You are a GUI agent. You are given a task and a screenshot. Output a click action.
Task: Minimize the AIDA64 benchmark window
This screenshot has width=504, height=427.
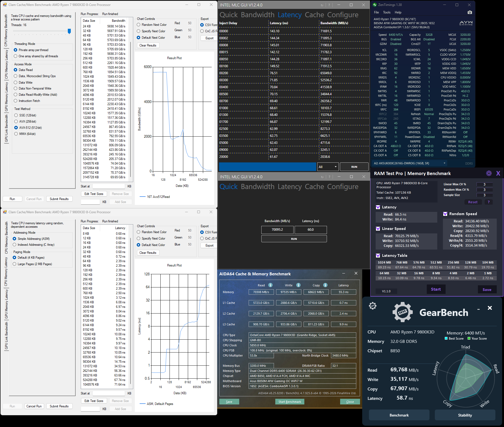(x=344, y=273)
